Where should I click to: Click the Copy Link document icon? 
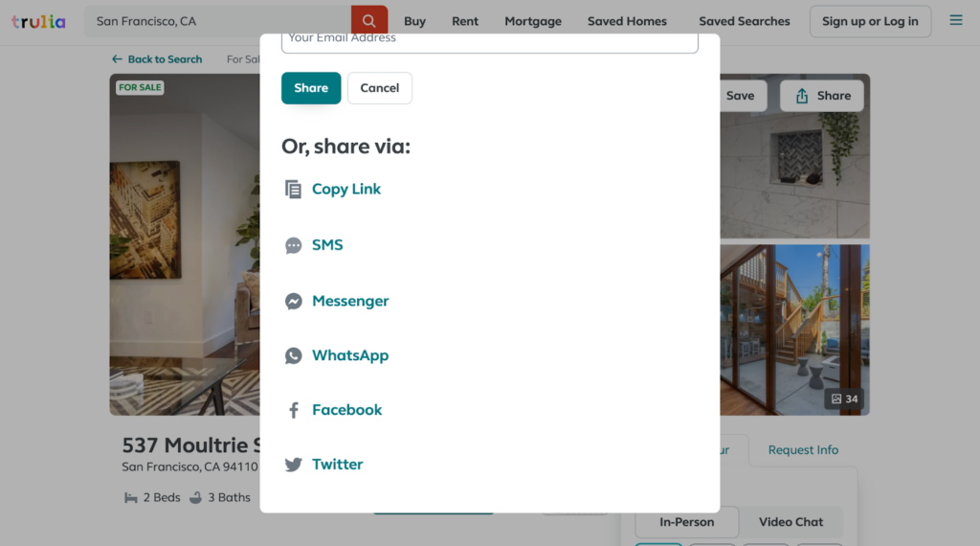[x=293, y=189]
